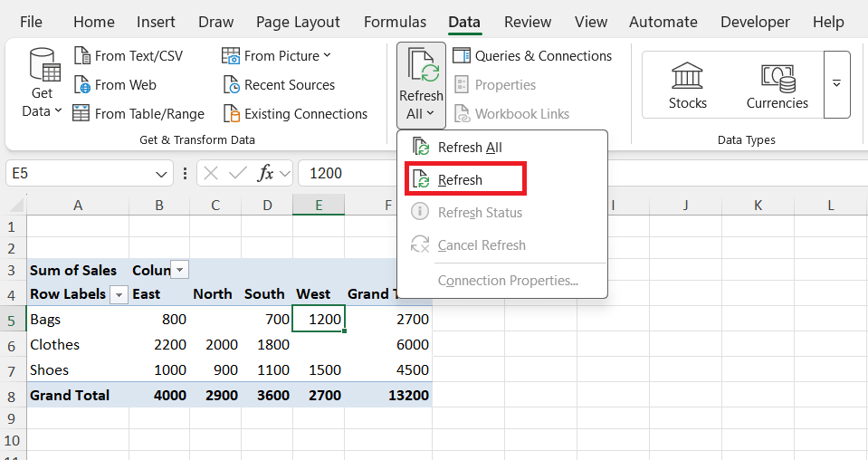Select the Currencies data type
Viewport: 868px width, 460px height.
pos(777,85)
